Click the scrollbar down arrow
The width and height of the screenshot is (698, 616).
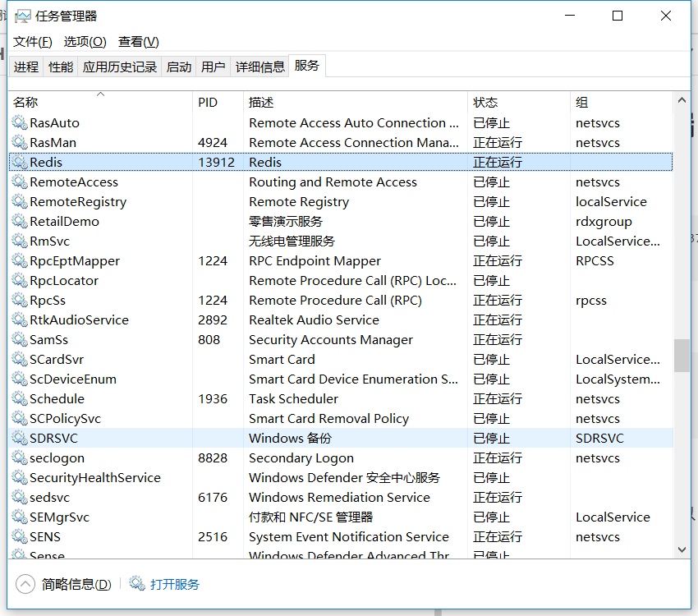point(682,549)
